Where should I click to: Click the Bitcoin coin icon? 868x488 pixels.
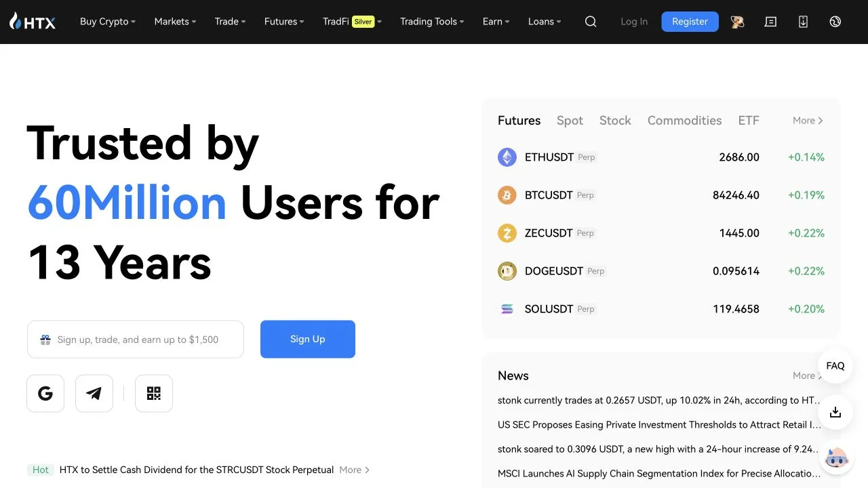point(507,195)
